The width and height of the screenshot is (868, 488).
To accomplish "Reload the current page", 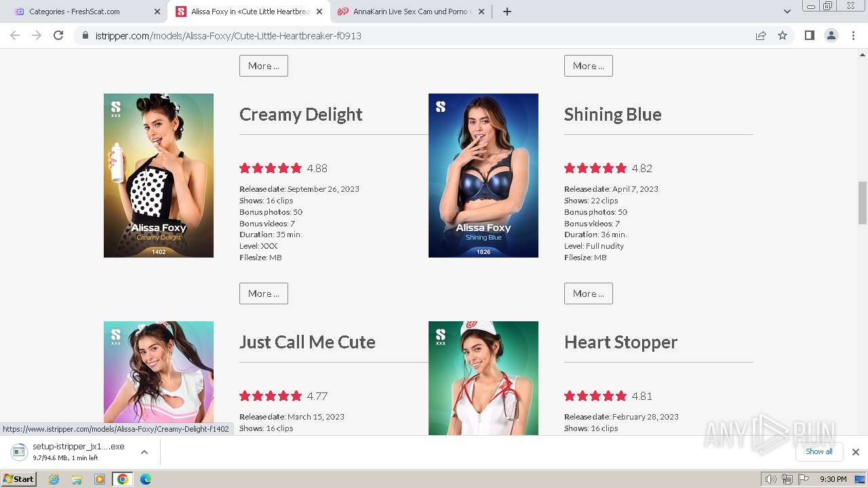I will click(58, 35).
